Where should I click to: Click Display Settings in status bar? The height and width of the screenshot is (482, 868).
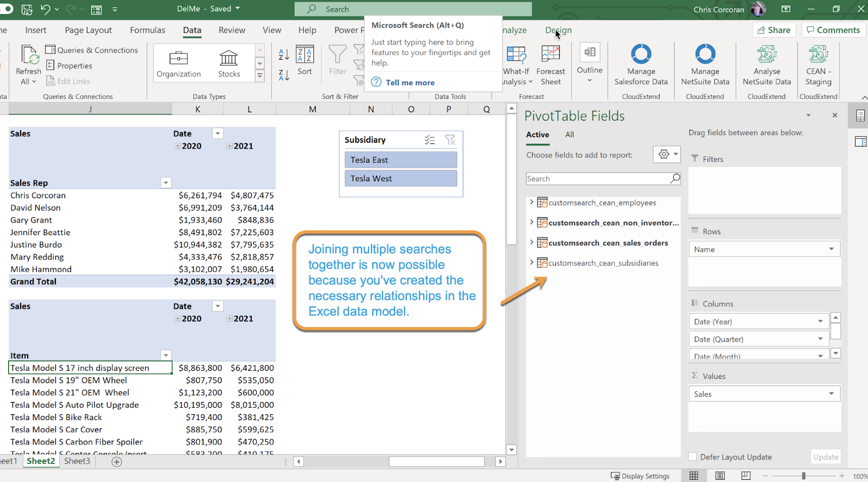tap(640, 476)
